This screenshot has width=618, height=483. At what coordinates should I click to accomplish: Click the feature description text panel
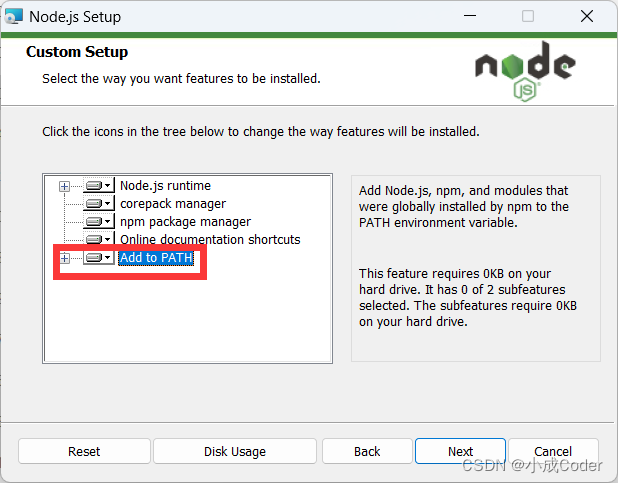pyautogui.click(x=475, y=267)
